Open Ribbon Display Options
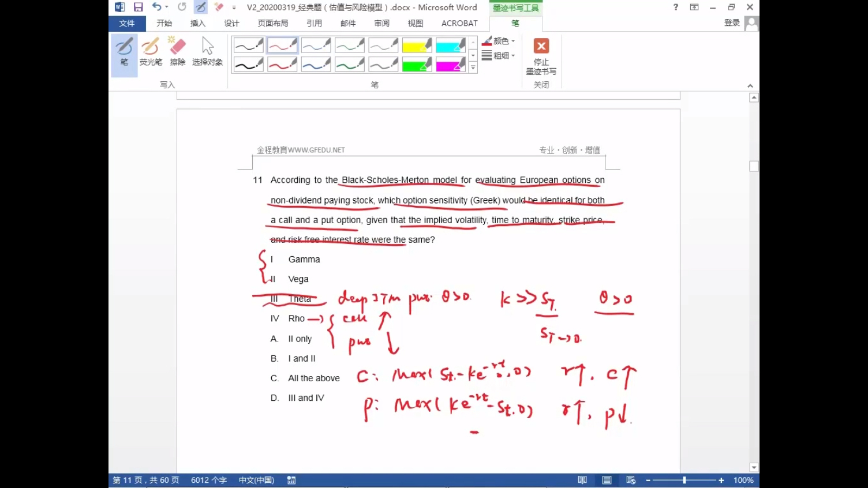The image size is (868, 488). point(694,7)
